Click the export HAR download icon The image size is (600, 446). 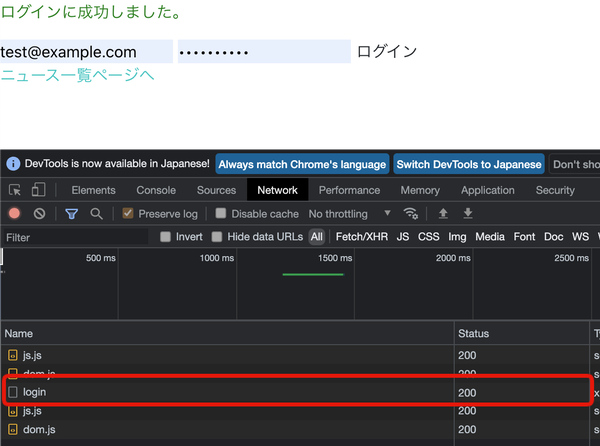coord(468,213)
